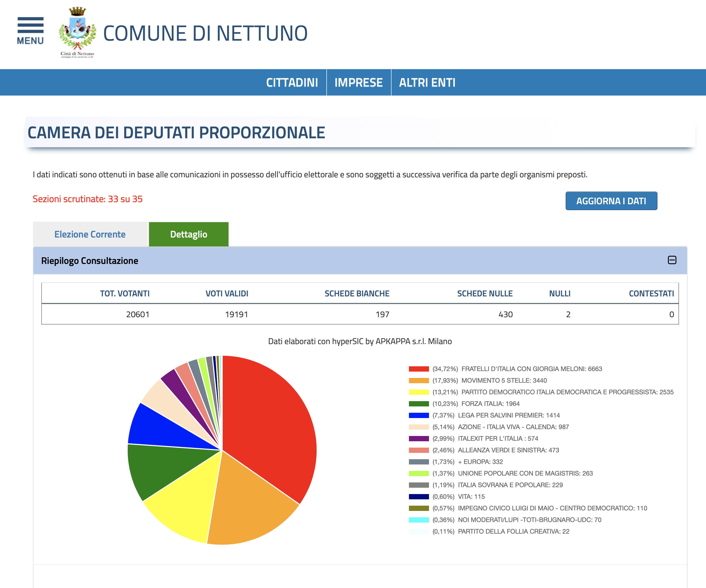Click the VOTI VALIDI column header

pyautogui.click(x=227, y=293)
